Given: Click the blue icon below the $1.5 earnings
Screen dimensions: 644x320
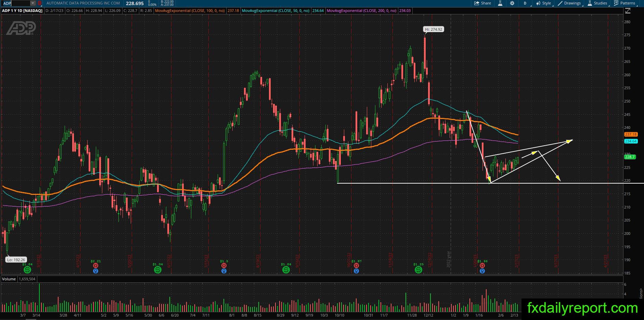Looking at the screenshot, I should coord(224,271).
